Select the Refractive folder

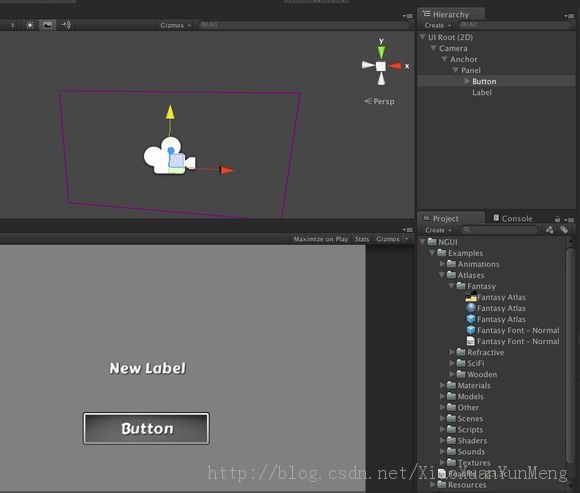485,352
